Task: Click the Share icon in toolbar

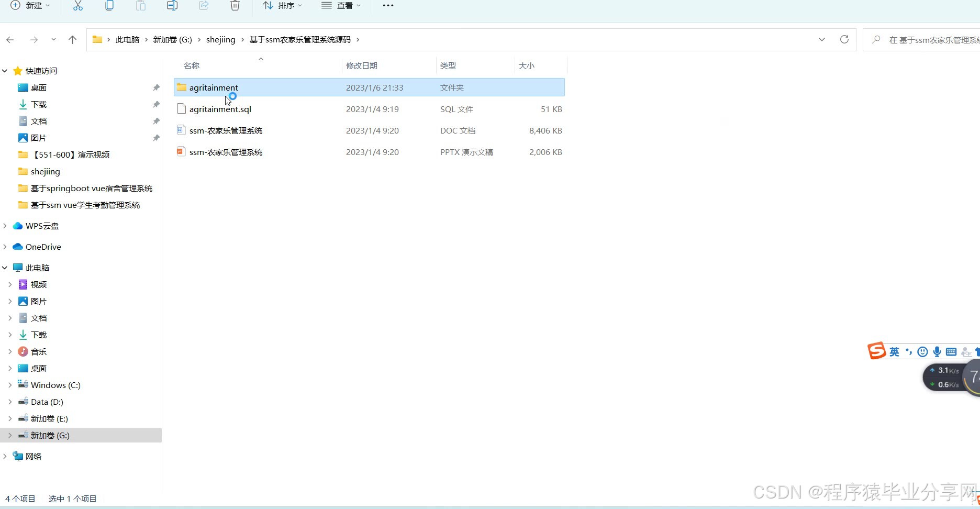Action: [x=204, y=5]
